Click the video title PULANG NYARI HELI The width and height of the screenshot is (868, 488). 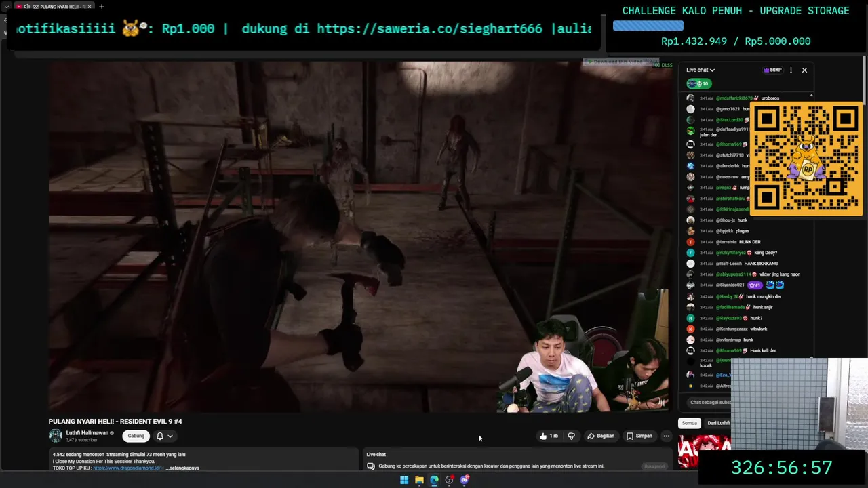[x=115, y=421]
